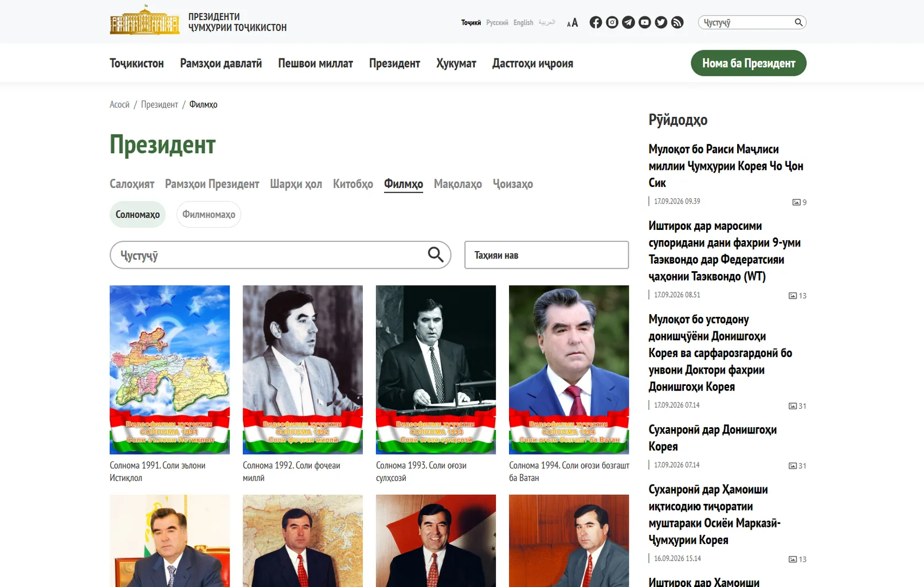The image size is (924, 587).
Task: Switch to the 'Шарҳи ҳол' tab
Action: pyautogui.click(x=296, y=184)
